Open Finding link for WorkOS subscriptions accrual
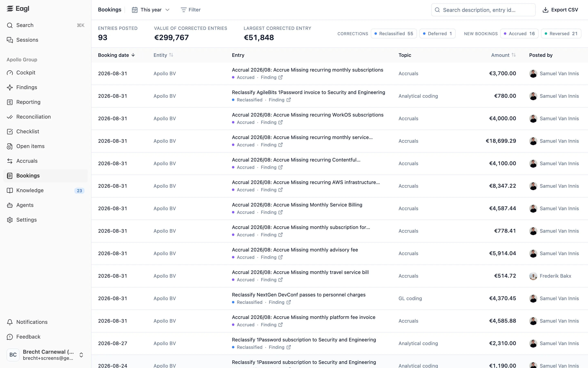The width and height of the screenshot is (588, 368). pos(271,122)
